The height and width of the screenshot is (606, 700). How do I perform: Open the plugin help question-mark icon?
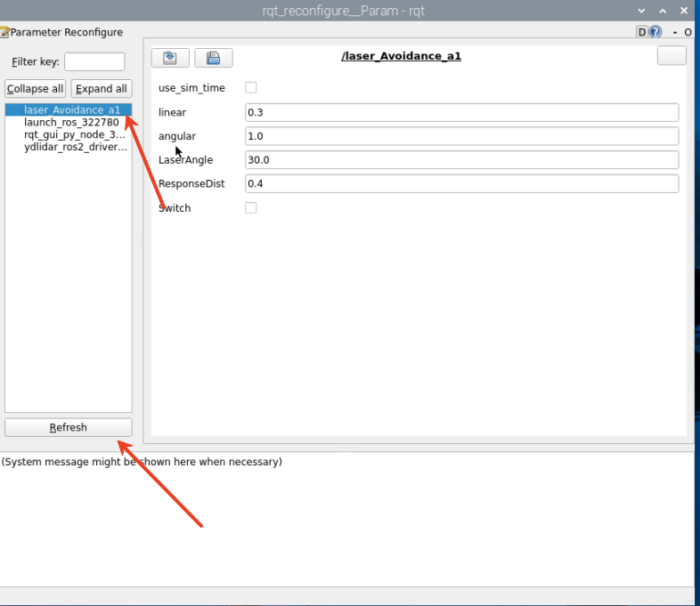(x=656, y=32)
